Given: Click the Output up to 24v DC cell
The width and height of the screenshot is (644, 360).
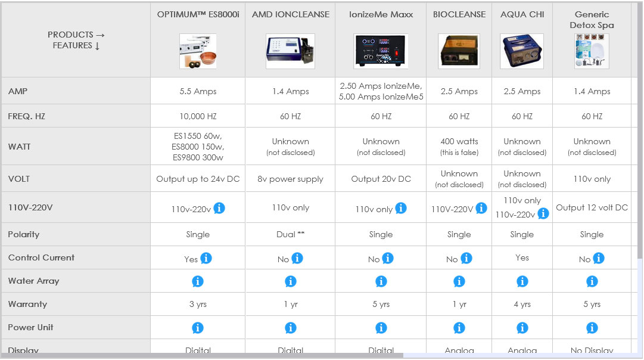Looking at the screenshot, I should point(198,179).
